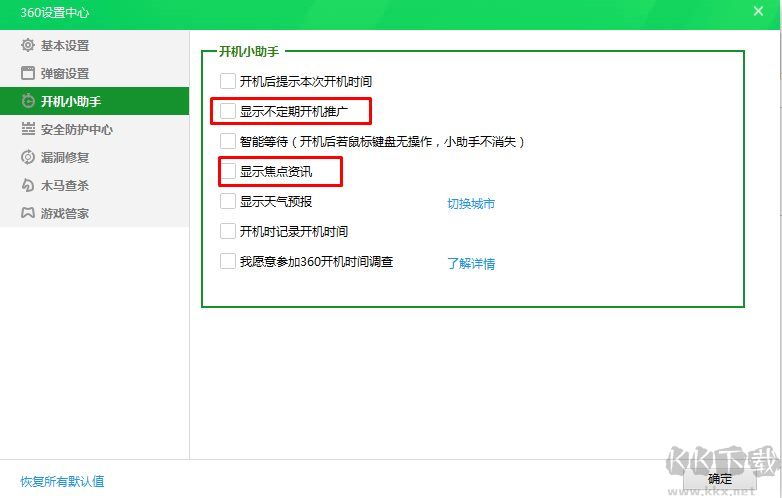Viewport: 782px width, 498px height.
Task: Click the gamepad icon beside 游戏管家
Action: point(28,213)
